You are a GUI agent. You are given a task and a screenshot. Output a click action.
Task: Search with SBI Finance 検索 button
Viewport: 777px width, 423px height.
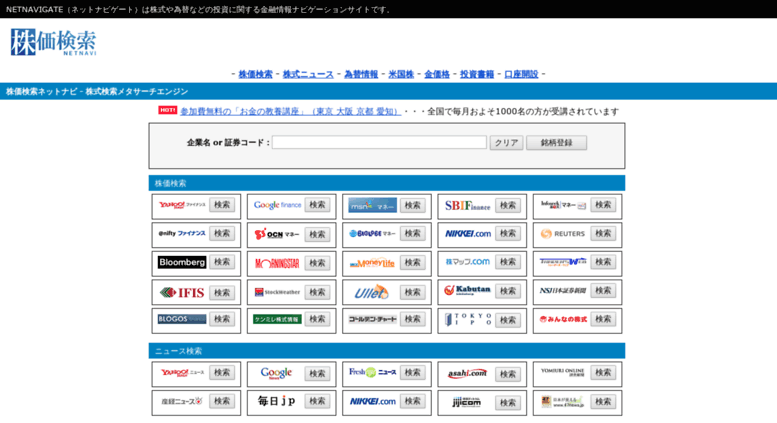pyautogui.click(x=507, y=206)
